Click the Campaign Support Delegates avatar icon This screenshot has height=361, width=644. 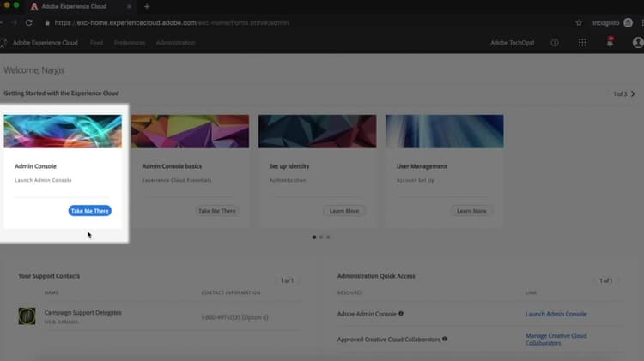[x=27, y=316]
